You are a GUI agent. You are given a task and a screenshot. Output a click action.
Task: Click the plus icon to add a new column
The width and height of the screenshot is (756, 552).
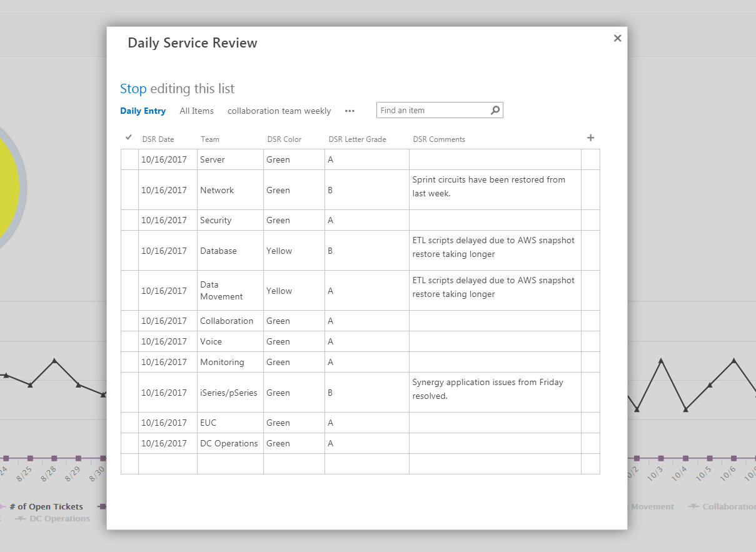[x=590, y=138]
